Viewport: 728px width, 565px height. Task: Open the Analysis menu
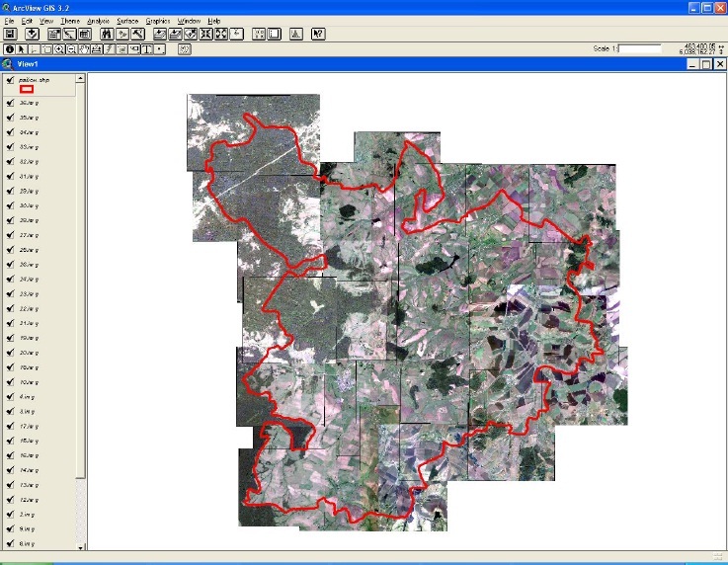pyautogui.click(x=99, y=21)
